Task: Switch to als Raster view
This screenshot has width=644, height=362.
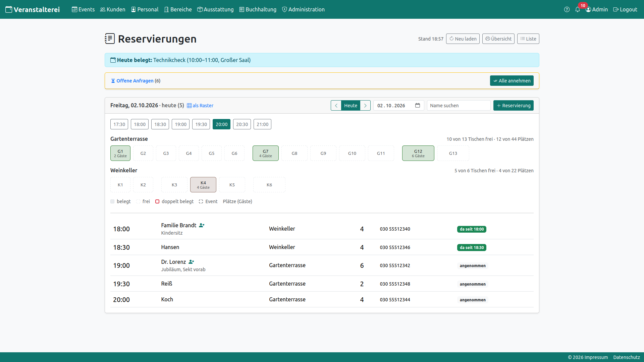Action: tap(200, 106)
